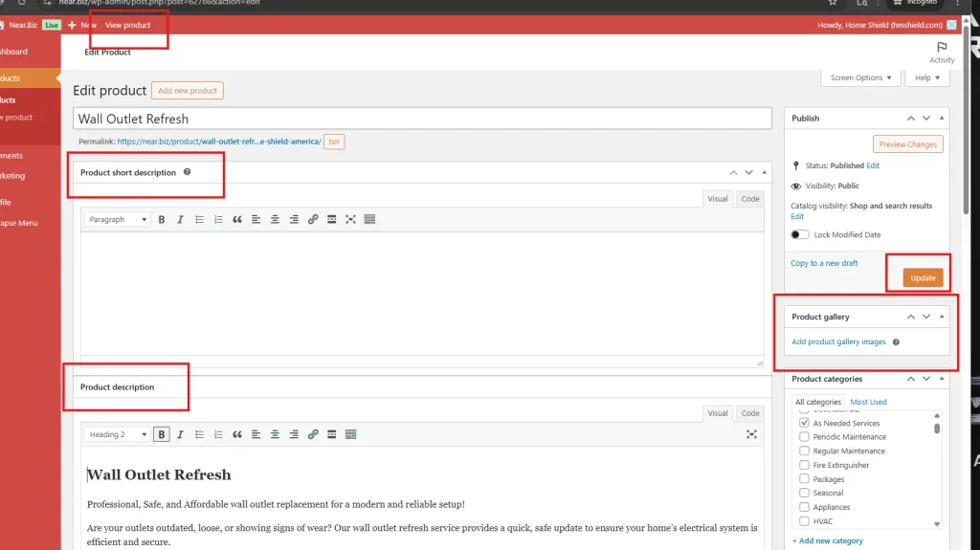
Task: Toggle the toolbar in the short description editor
Action: pyautogui.click(x=369, y=220)
